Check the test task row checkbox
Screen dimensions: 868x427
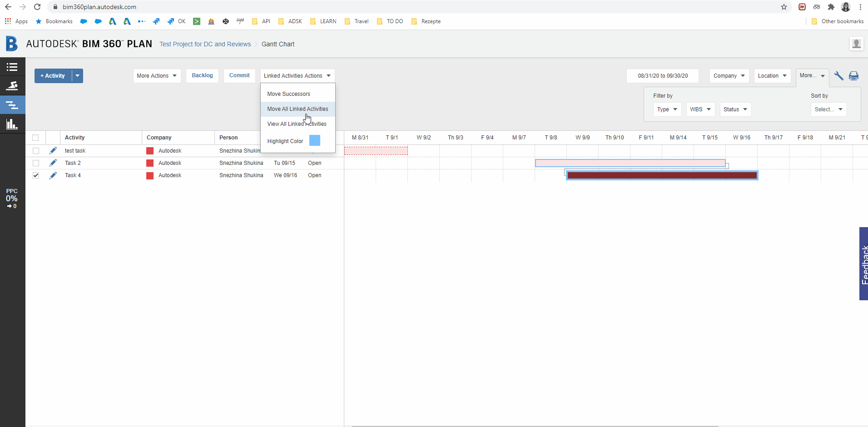(36, 151)
